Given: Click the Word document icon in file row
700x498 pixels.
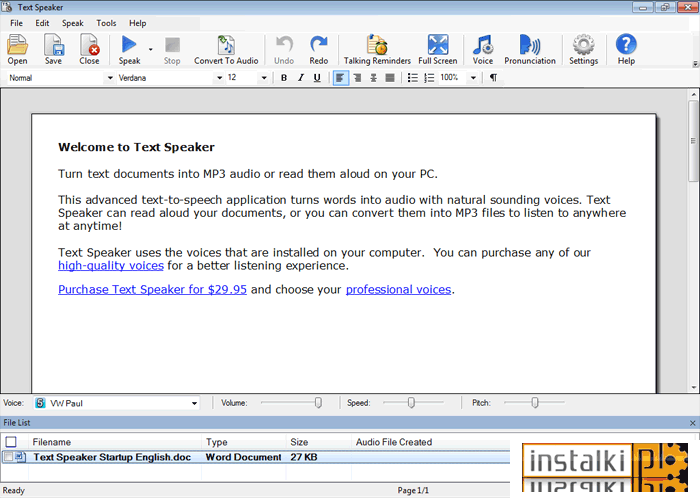Looking at the screenshot, I should click(21, 456).
